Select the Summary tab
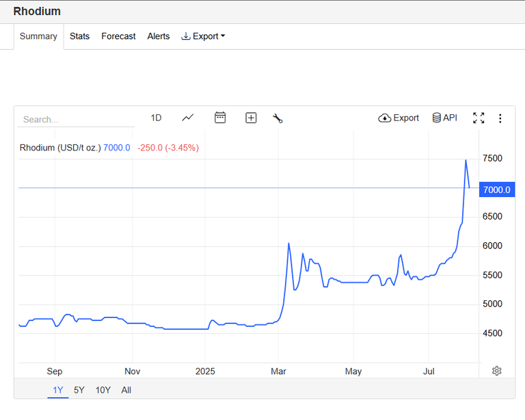Image resolution: width=525 pixels, height=420 pixels. pos(38,36)
